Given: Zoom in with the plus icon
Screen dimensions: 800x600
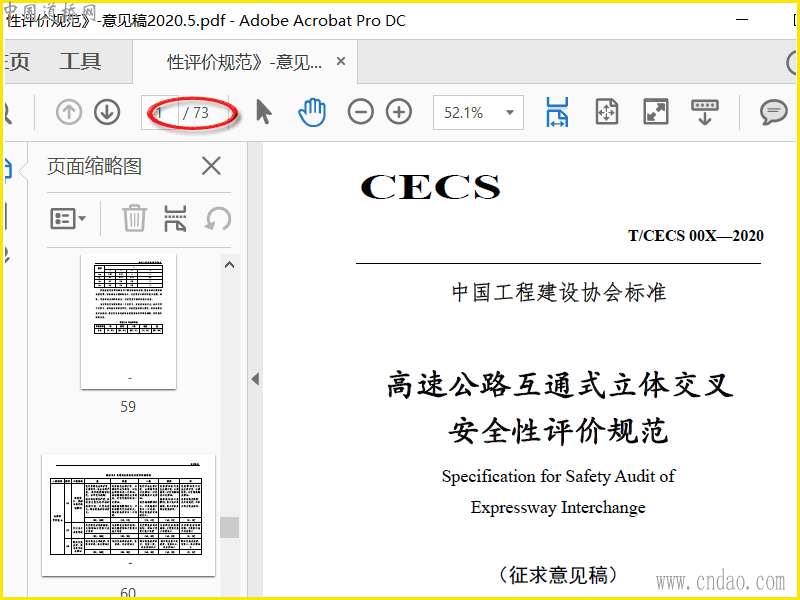Looking at the screenshot, I should click(x=399, y=112).
